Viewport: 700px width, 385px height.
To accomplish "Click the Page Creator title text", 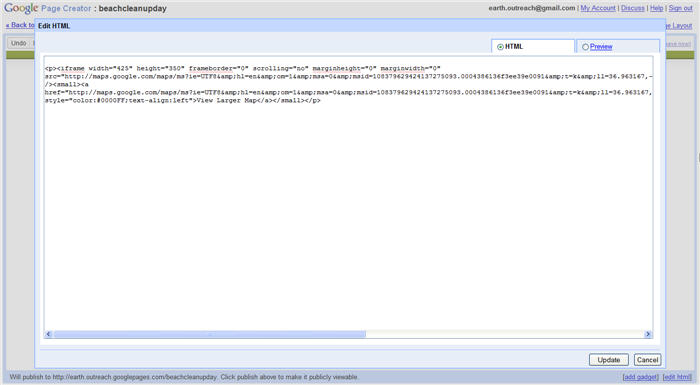I will click(x=66, y=8).
